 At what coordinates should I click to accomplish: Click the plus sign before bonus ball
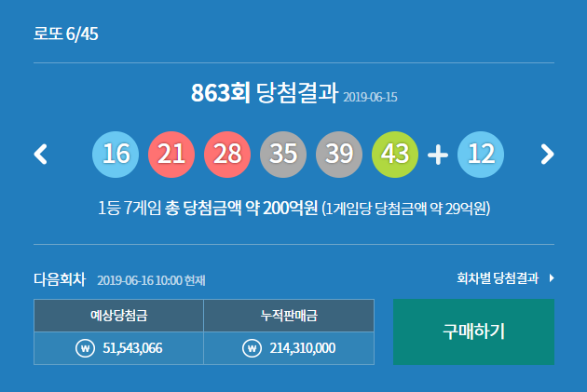tap(438, 155)
